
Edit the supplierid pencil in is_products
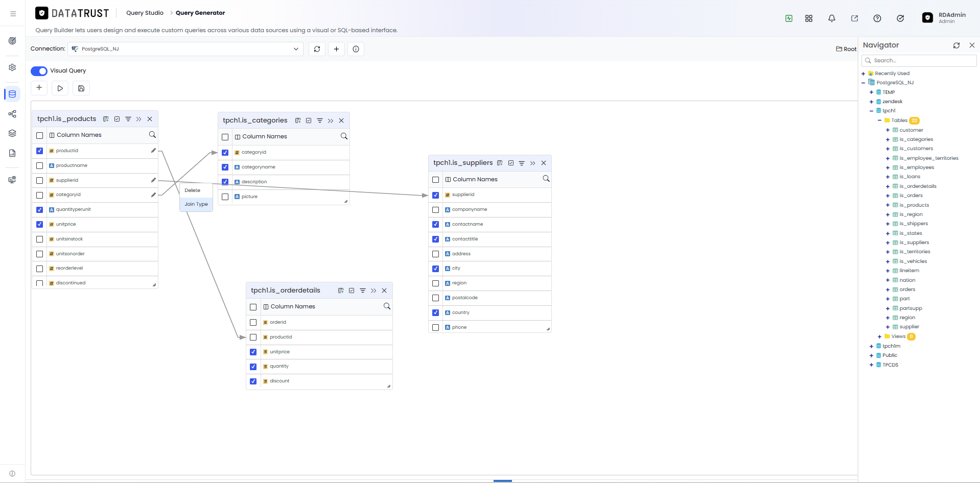click(153, 180)
